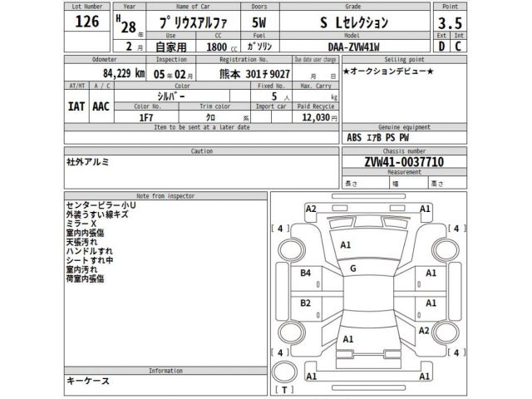Image resolution: width=532 pixels, height=399 pixels.
Task: Select the color number 1F7
Action: tap(146, 118)
